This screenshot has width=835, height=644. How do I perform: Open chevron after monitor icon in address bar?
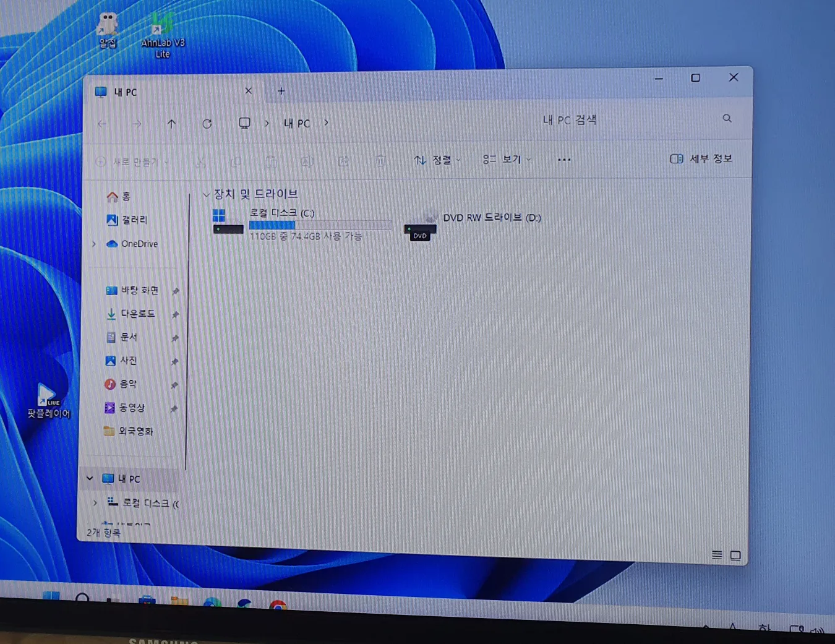[267, 123]
